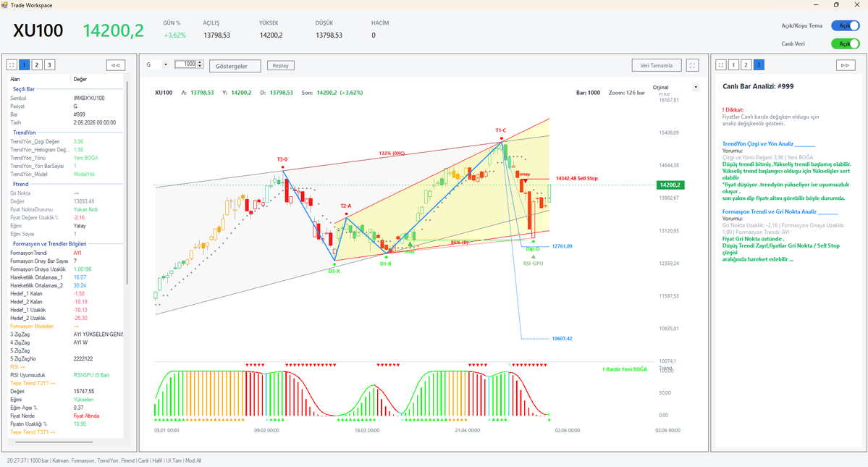Click the right panel fullscreen expand icon
The image size is (868, 467).
click(x=721, y=64)
